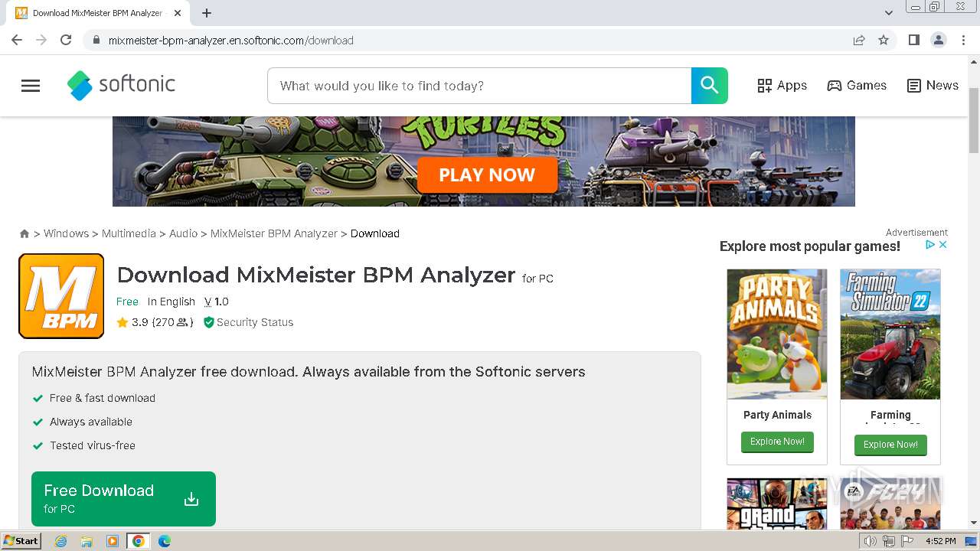Click the MixMeister BPM Analyzer breadcrumb link

[x=274, y=233]
